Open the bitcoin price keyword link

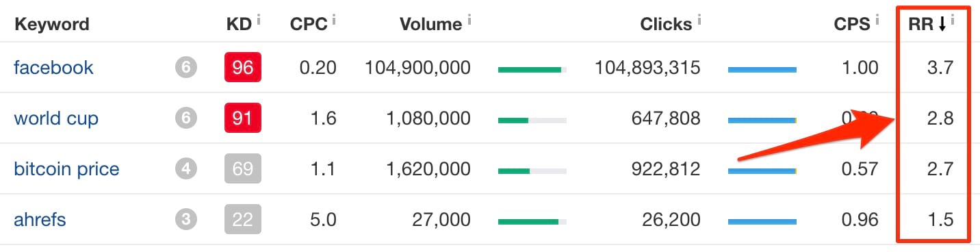coord(66,169)
